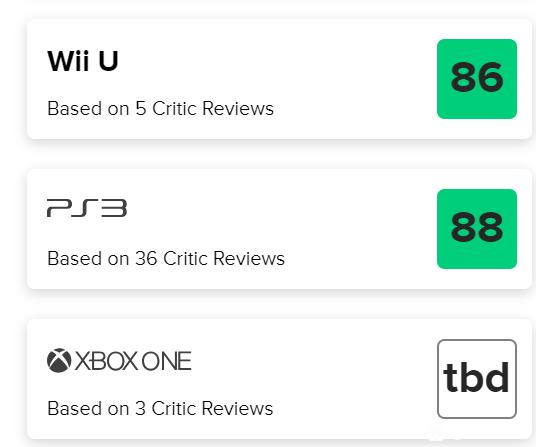Click the digit 8 in the 86 badge

[463, 77]
